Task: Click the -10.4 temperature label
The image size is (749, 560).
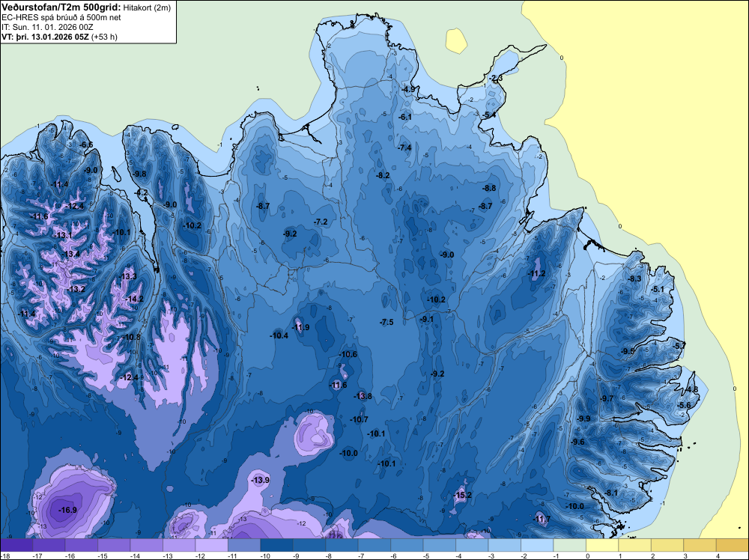Action: click(279, 335)
